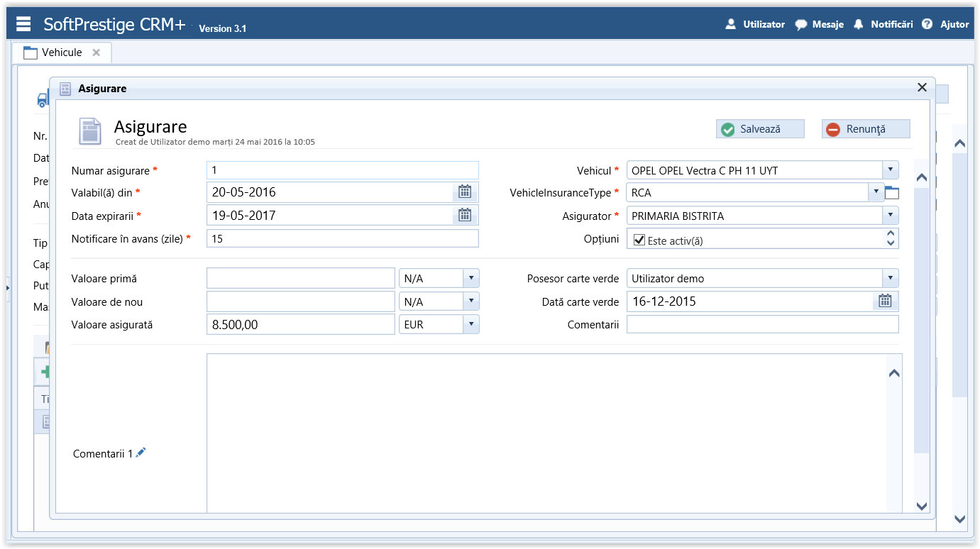Toggle the Este activ(ă) checkbox
This screenshot has width=980, height=549.
point(639,240)
